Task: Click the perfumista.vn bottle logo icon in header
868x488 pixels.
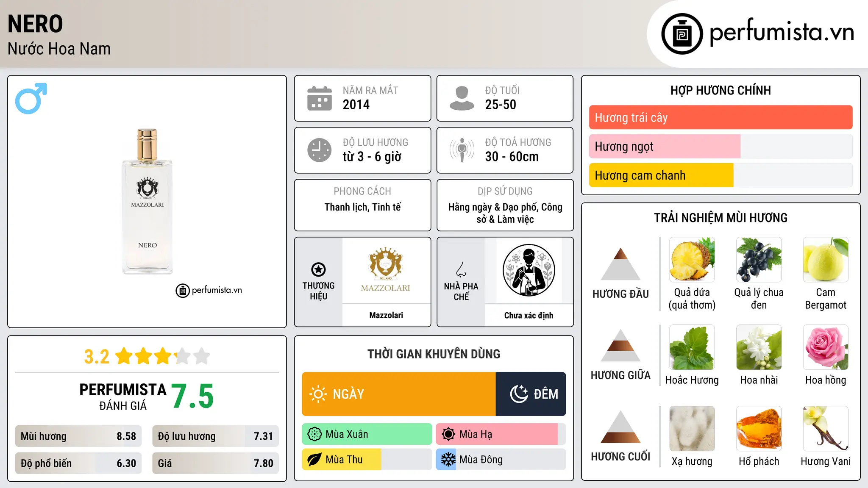Action: point(682,34)
